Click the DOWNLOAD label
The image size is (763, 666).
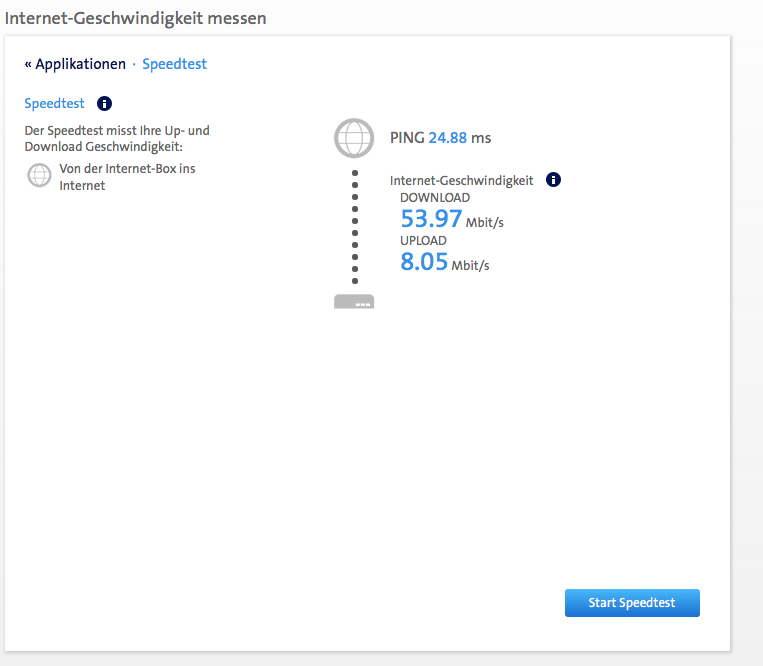[x=435, y=198]
